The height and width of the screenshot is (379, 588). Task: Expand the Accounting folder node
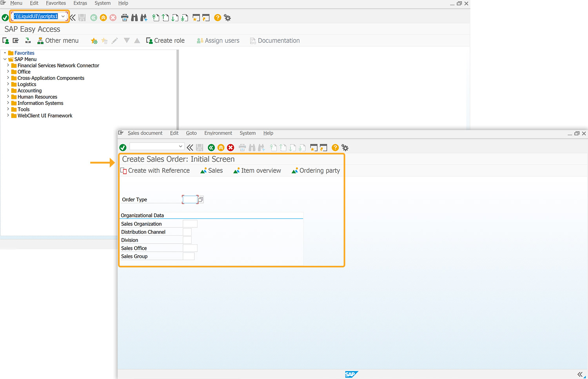(x=8, y=90)
